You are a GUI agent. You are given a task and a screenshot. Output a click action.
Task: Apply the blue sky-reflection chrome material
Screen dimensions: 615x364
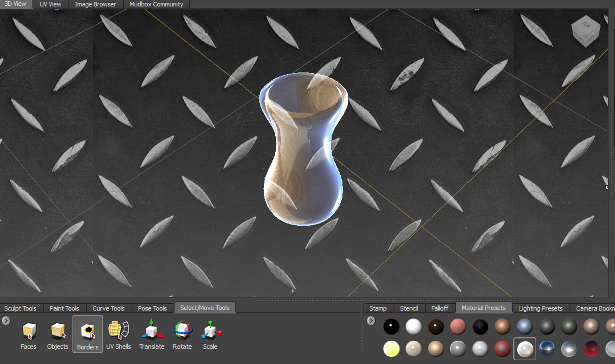[547, 349]
